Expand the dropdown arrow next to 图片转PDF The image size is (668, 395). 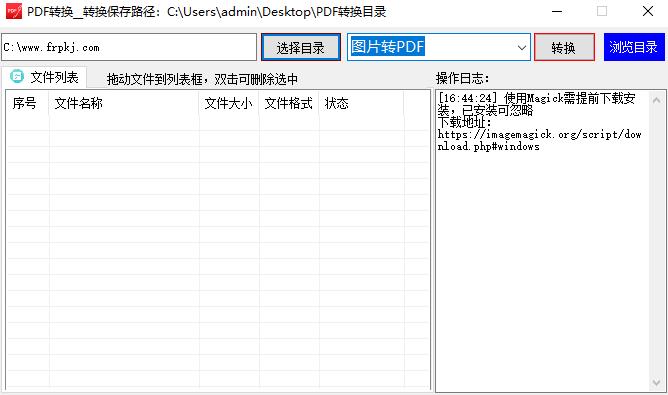(521, 47)
